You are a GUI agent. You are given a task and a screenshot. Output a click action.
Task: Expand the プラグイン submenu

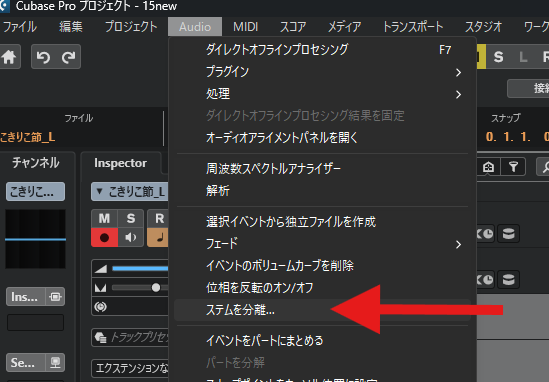[322, 72]
